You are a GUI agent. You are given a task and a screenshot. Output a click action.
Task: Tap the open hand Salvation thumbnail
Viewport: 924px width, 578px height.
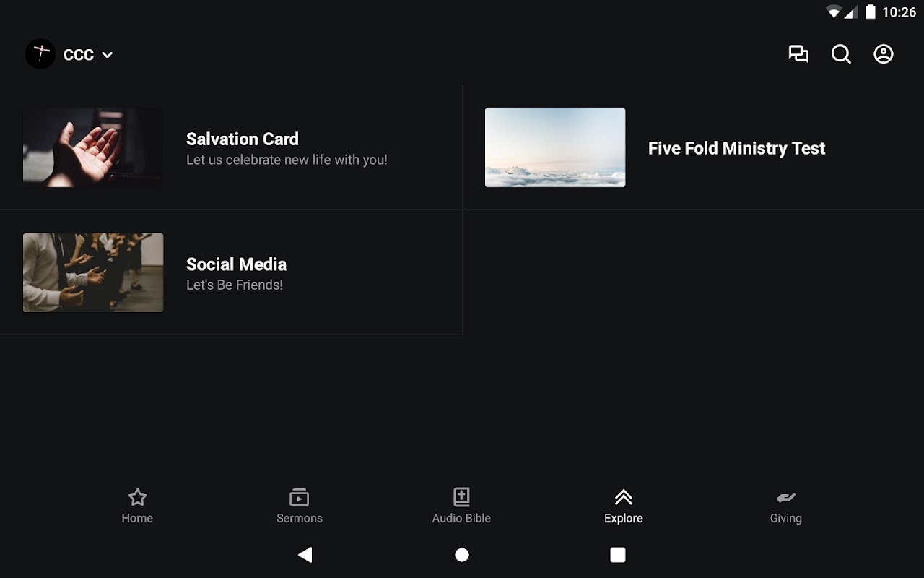point(93,147)
